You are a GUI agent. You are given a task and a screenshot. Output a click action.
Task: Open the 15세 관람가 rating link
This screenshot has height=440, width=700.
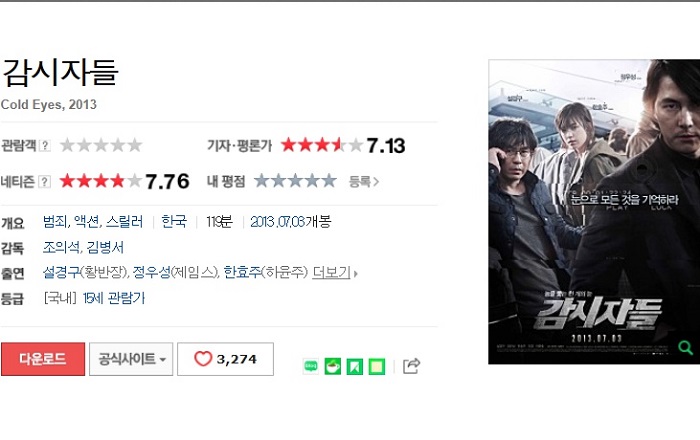coord(114,298)
